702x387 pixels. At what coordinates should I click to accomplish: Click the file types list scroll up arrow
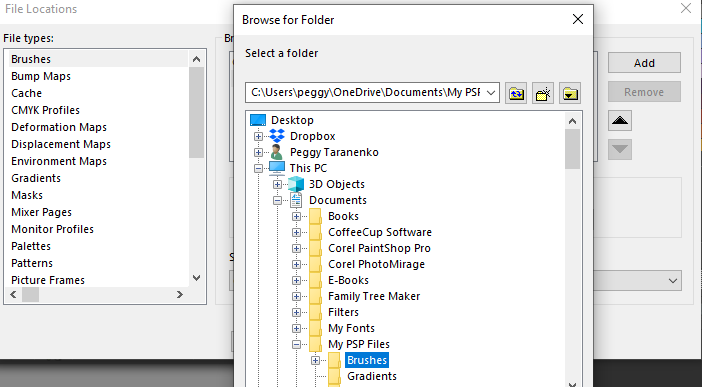pyautogui.click(x=196, y=59)
